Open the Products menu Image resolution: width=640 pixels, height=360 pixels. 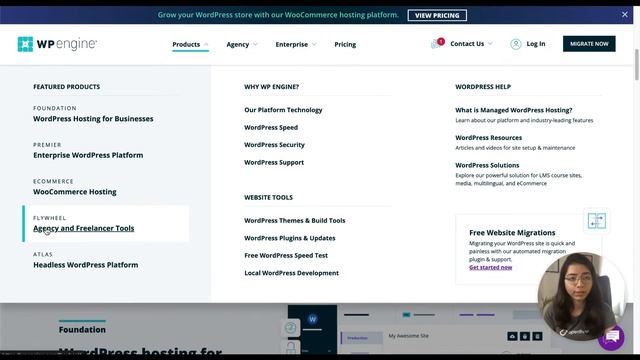coord(186,44)
